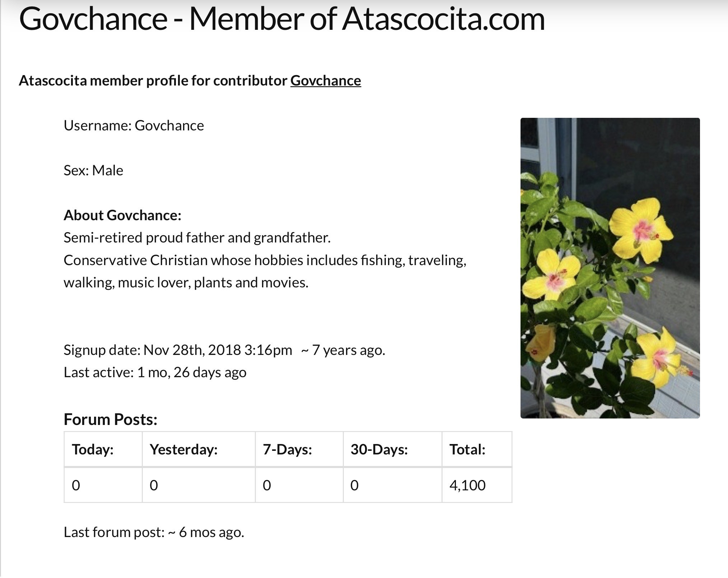The height and width of the screenshot is (578, 728).
Task: Click the Atascocita member profile heading text
Action: pyautogui.click(x=190, y=81)
